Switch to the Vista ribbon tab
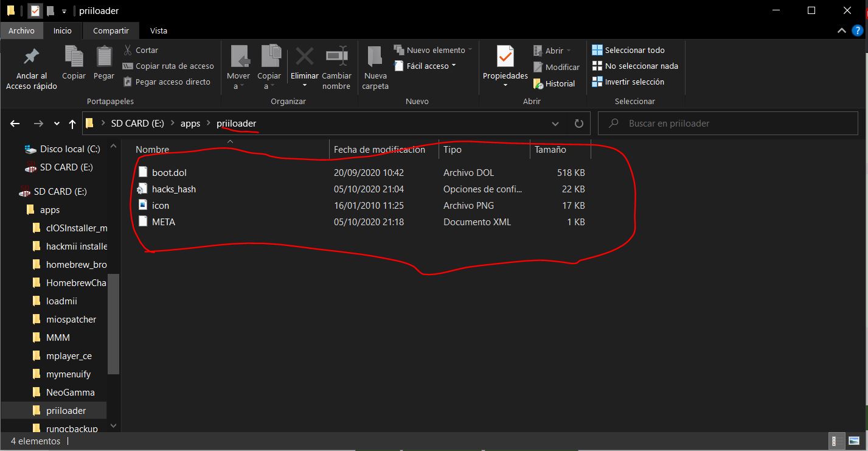 [x=159, y=30]
